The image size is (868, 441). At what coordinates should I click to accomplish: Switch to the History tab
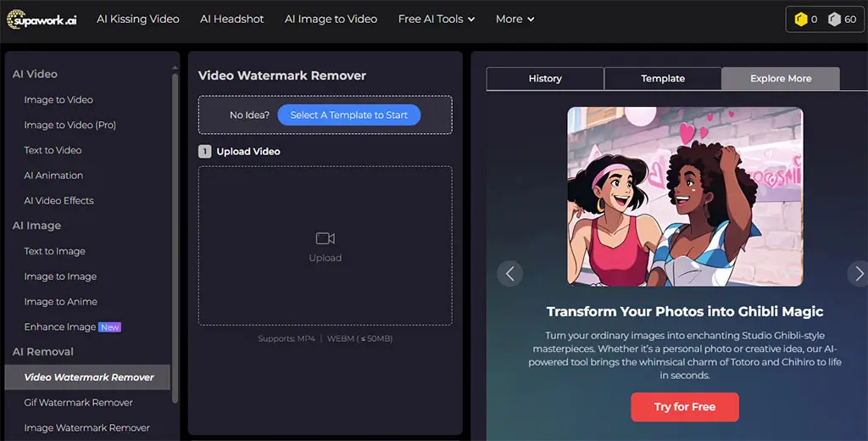click(545, 79)
